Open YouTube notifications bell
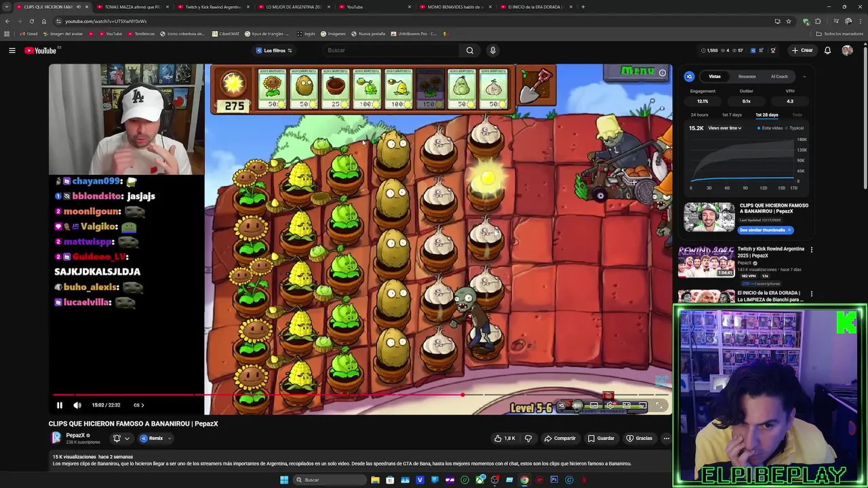This screenshot has width=868, height=488. point(827,50)
